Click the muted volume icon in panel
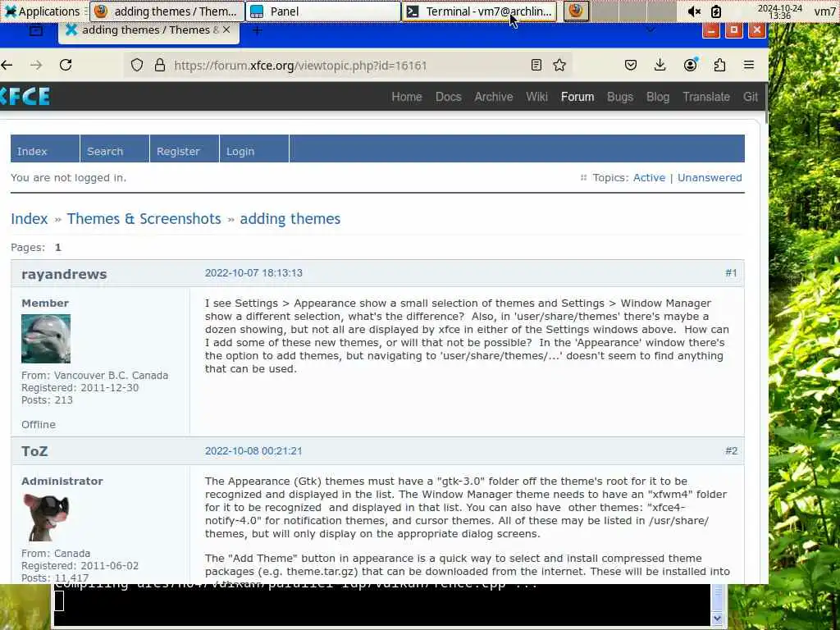 tap(694, 11)
